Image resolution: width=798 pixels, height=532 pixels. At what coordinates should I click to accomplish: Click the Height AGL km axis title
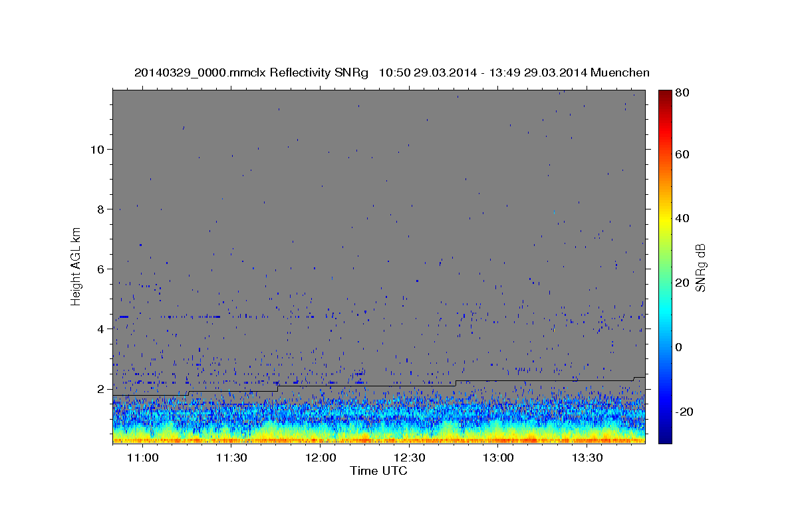(x=76, y=266)
